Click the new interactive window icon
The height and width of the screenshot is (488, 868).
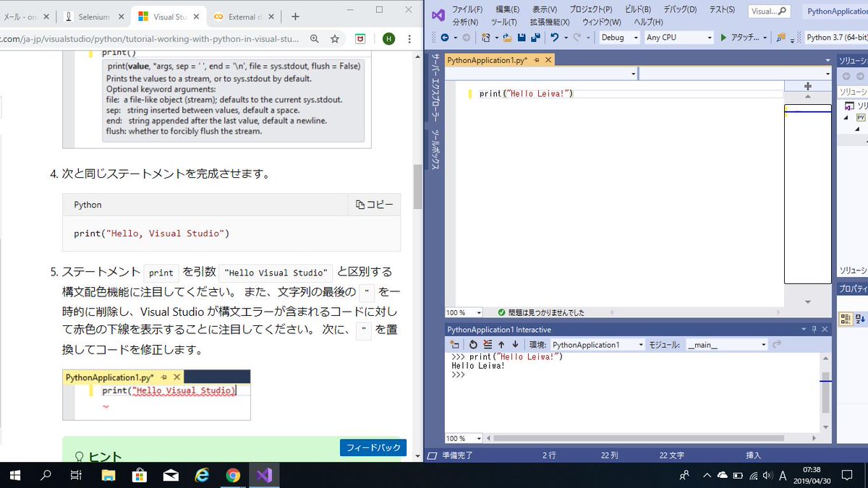tap(455, 345)
